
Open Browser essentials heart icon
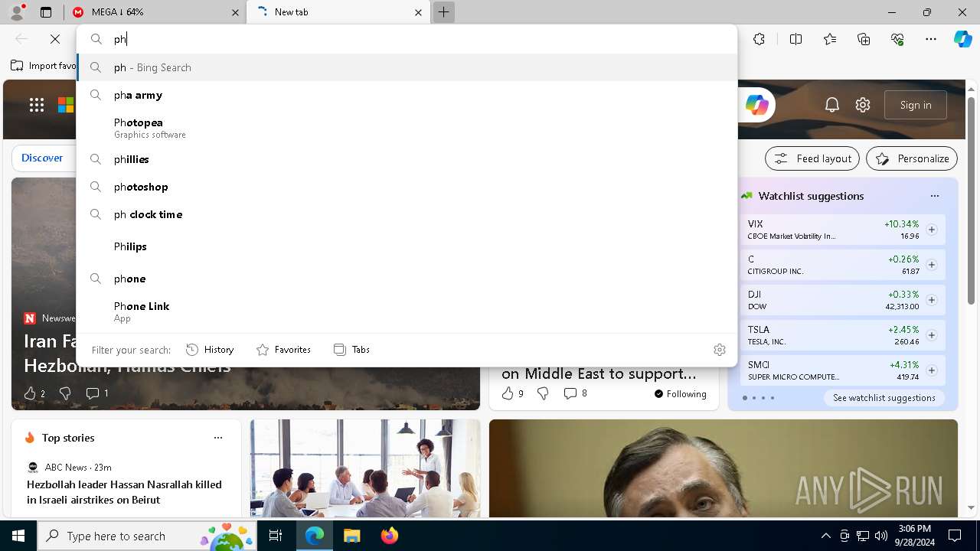click(897, 39)
